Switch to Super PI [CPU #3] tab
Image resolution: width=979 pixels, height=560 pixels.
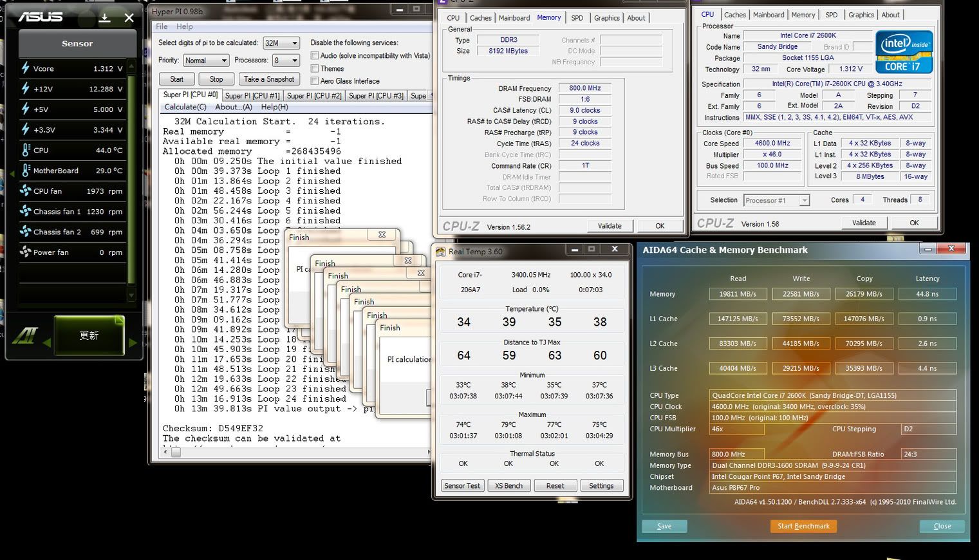376,96
